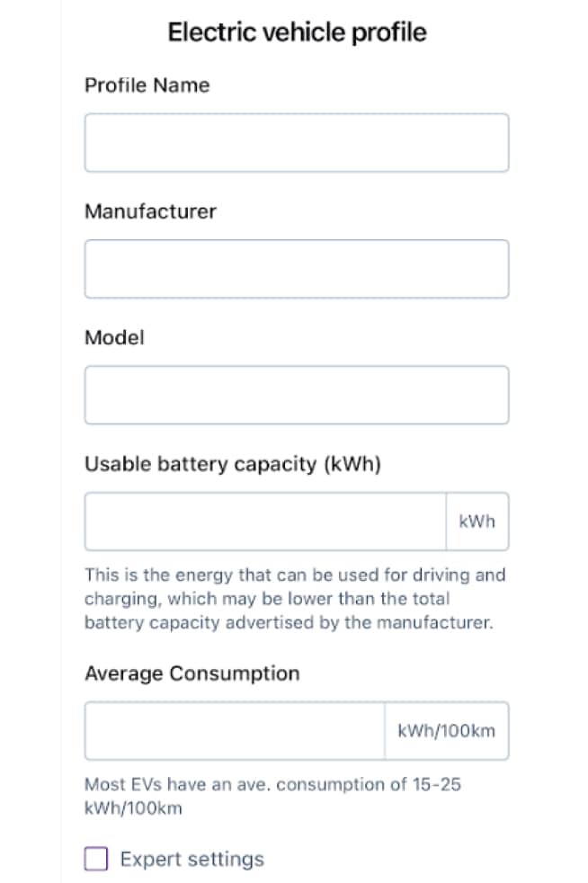Focus the Profile Name text box
The height and width of the screenshot is (883, 588).
[297, 142]
